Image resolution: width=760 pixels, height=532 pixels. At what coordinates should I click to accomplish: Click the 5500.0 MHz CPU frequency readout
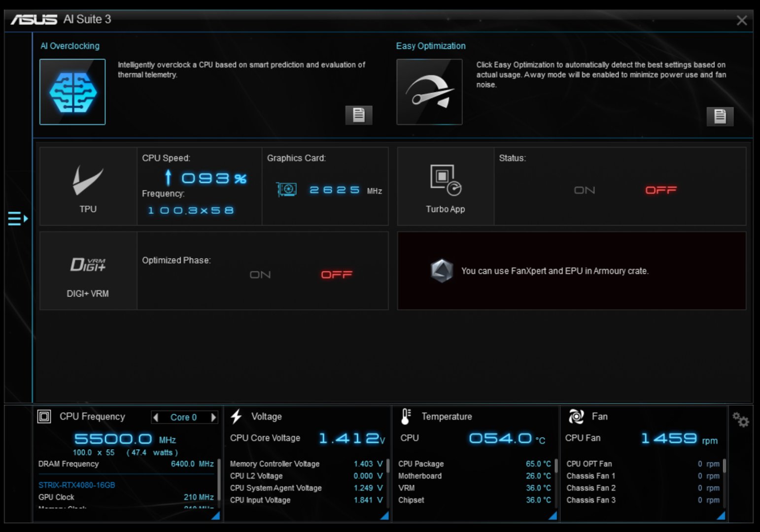(125, 439)
